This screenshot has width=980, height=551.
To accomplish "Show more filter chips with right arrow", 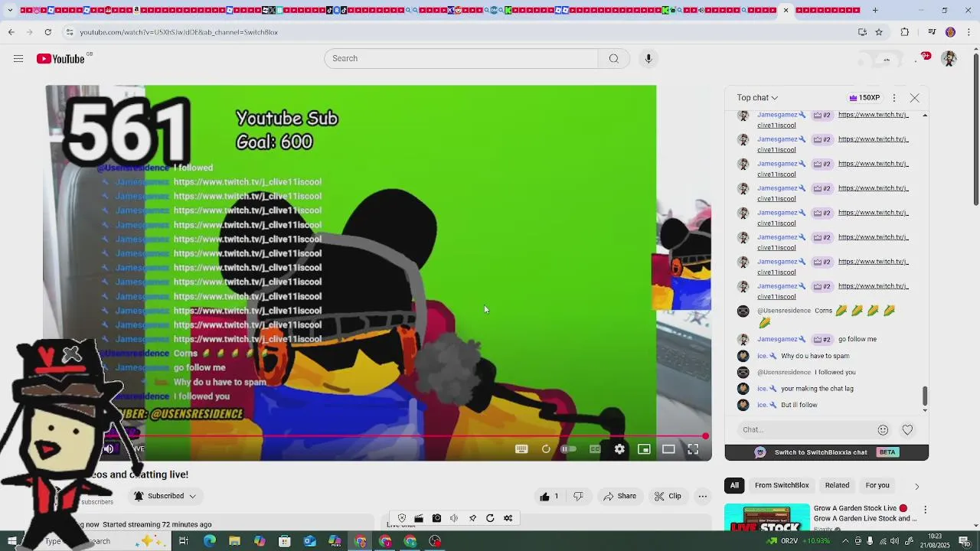I will [x=916, y=486].
